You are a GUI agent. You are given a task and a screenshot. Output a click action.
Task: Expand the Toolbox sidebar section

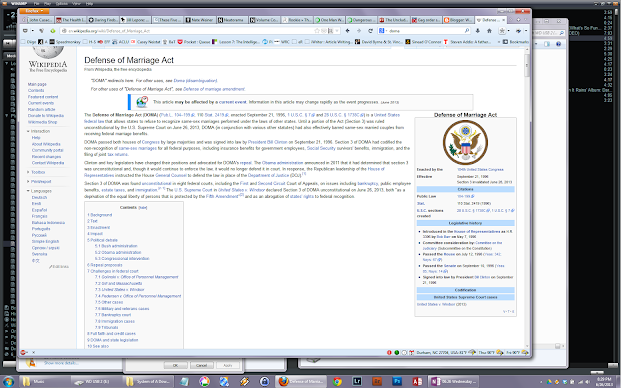(x=37, y=172)
